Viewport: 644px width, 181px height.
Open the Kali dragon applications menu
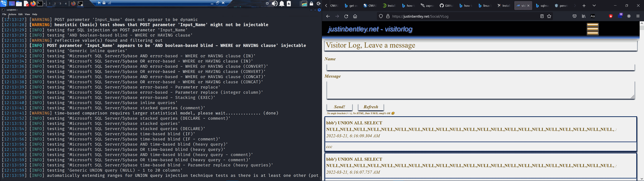point(4,4)
